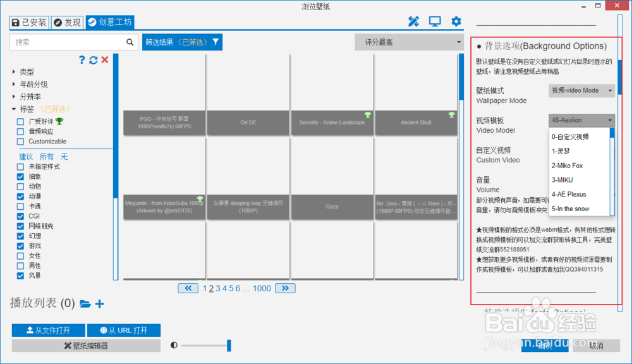632x364 pixels.
Task: Uncheck the 动物 tag filter
Action: 20,186
